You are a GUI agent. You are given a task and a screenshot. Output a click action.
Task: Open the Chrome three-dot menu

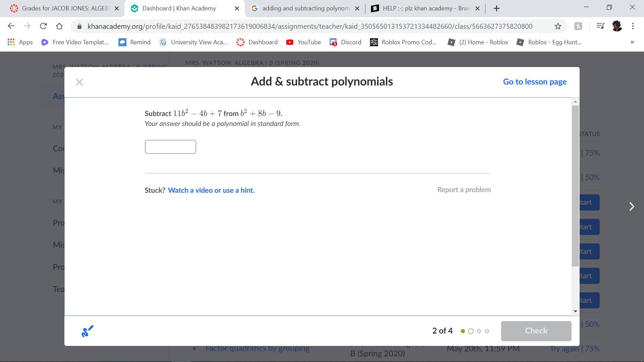[633, 26]
